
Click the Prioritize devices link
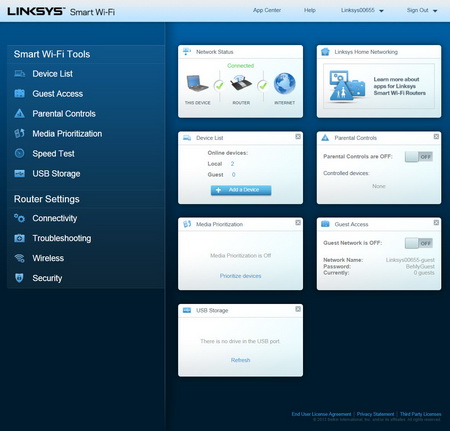240,276
